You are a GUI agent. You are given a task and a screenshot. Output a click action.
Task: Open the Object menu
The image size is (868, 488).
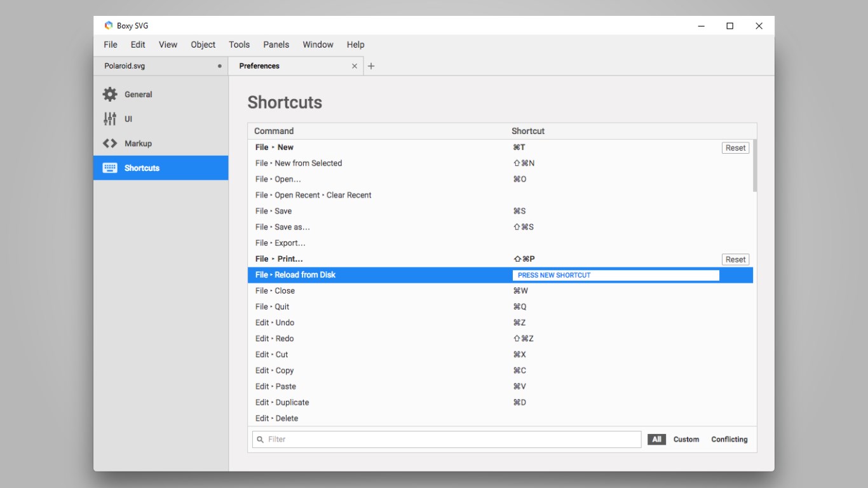(x=203, y=44)
